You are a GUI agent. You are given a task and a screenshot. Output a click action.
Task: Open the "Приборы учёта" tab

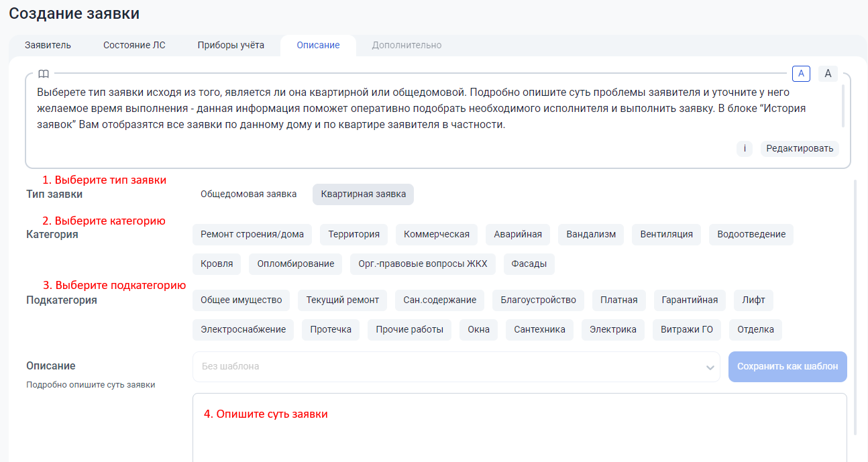pyautogui.click(x=231, y=46)
